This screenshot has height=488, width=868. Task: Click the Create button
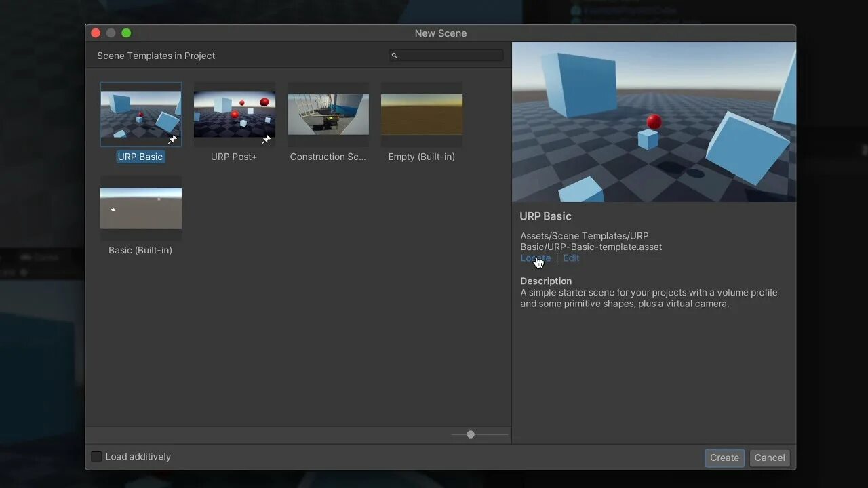coord(724,457)
